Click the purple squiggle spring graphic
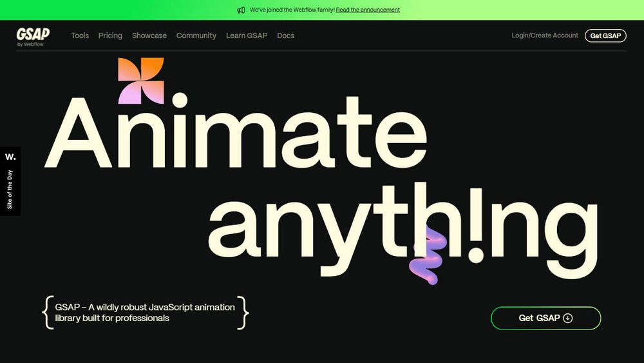Viewport: 644px width, 363px height. click(x=428, y=256)
